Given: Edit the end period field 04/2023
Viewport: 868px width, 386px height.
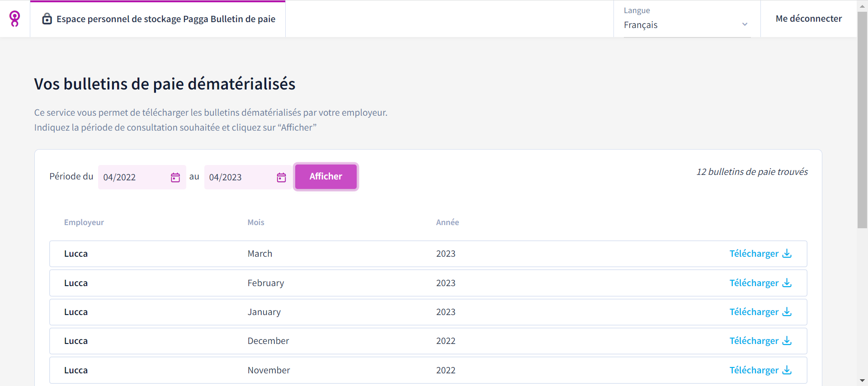Looking at the screenshot, I should coord(248,177).
